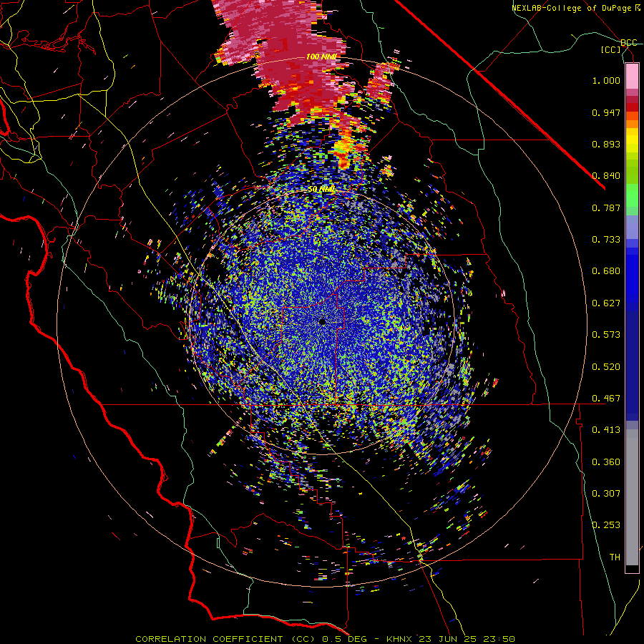The width and height of the screenshot is (644, 644).
Task: Select the 1.000 legend value
Action: point(606,80)
